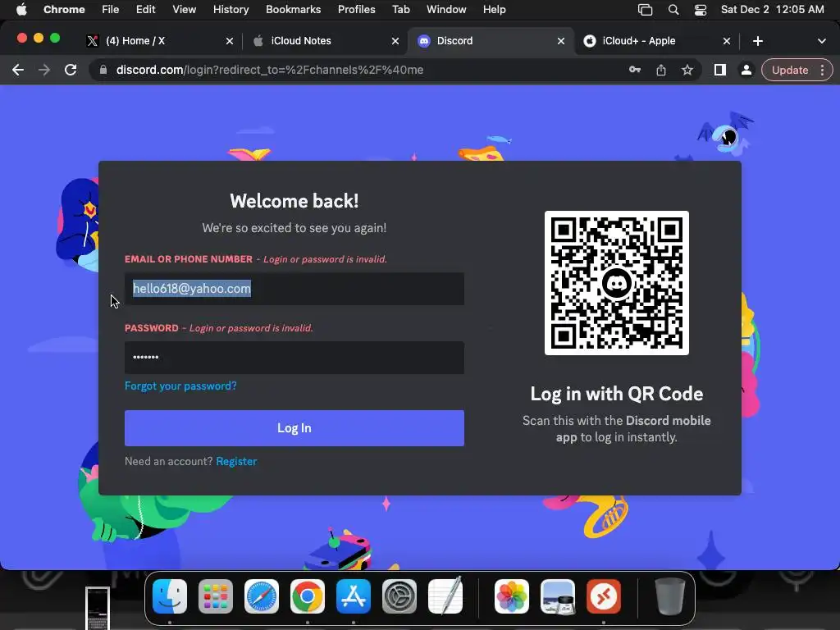Focus the email or phone number field
The image size is (840, 630).
[294, 289]
